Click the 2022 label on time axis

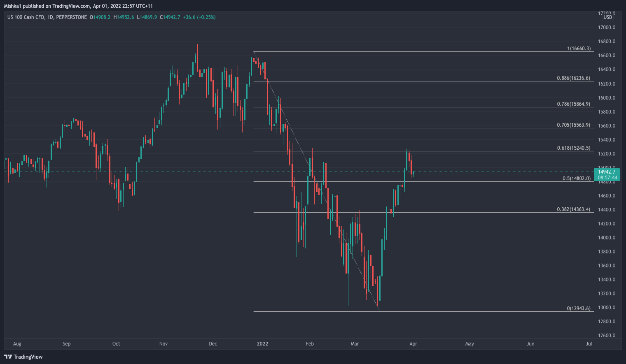point(262,344)
